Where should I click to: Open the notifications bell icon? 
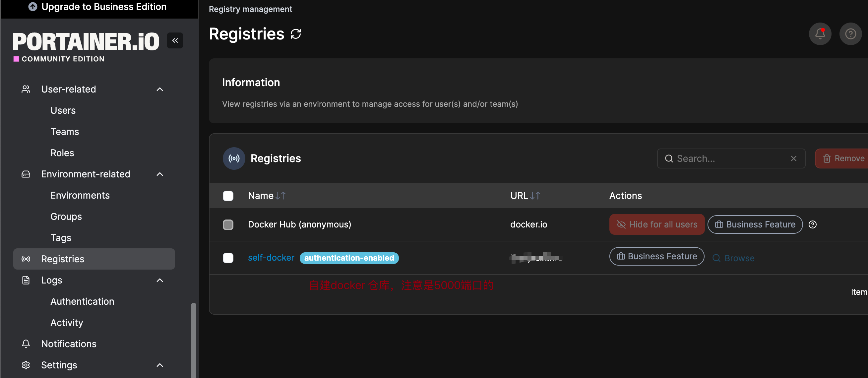click(820, 34)
